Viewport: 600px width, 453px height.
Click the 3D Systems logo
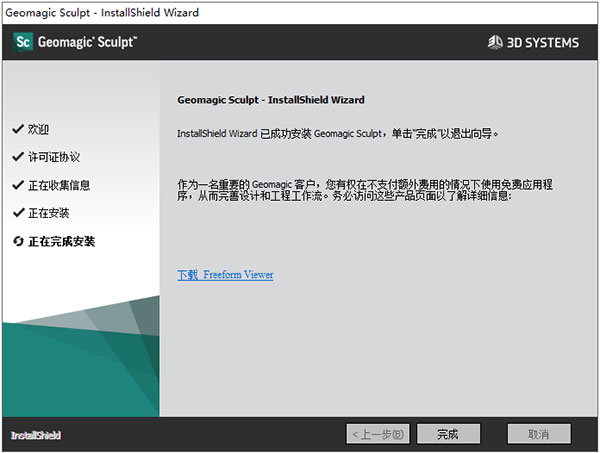click(534, 42)
